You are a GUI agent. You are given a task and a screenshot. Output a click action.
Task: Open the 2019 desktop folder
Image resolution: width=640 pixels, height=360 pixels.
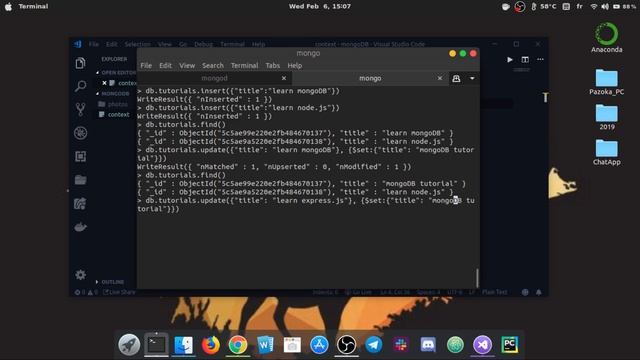pos(607,117)
